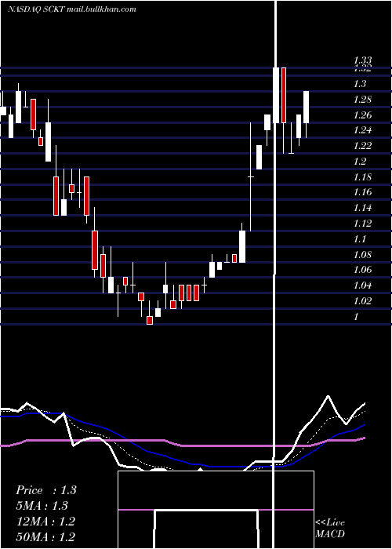The image size is (392, 549).
Task: Click the NASDAQ SCKT mail.bullkhan.com title text
Action: [72, 9]
